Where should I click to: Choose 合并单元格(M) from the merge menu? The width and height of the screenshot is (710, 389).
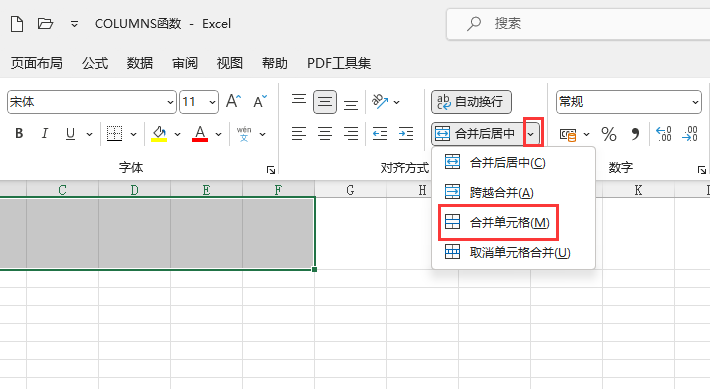pos(513,222)
